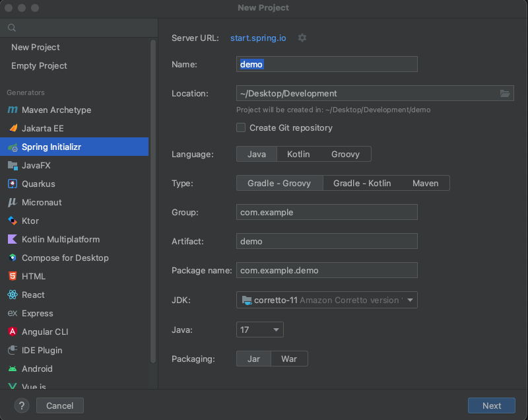This screenshot has height=420, width=528.
Task: Focus the Location path field
Action: [375, 93]
